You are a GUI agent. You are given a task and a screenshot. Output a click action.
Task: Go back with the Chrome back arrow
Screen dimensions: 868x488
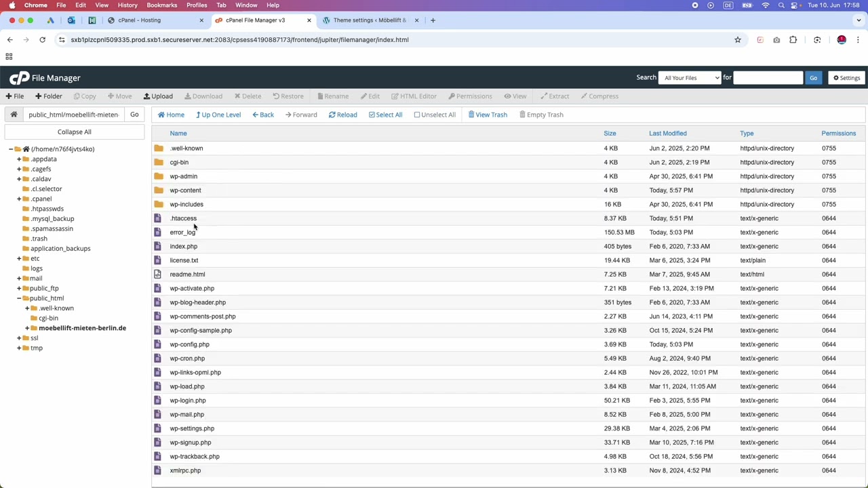click(x=9, y=40)
